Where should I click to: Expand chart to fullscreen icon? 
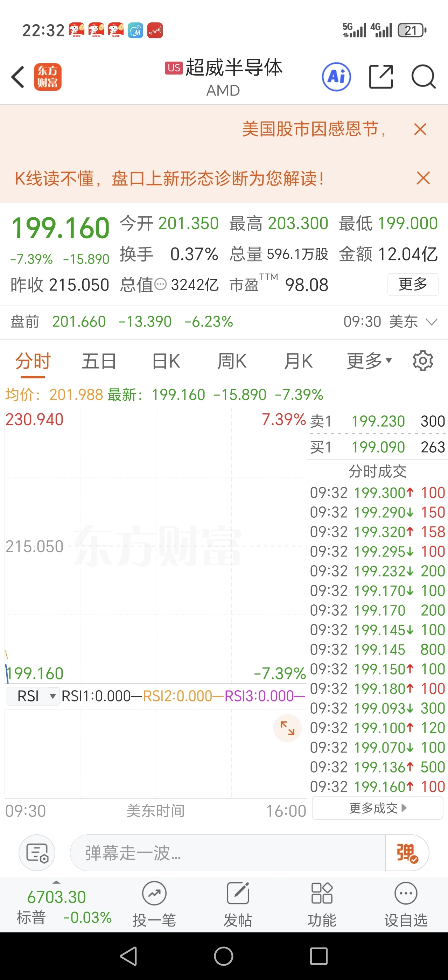pos(287,728)
